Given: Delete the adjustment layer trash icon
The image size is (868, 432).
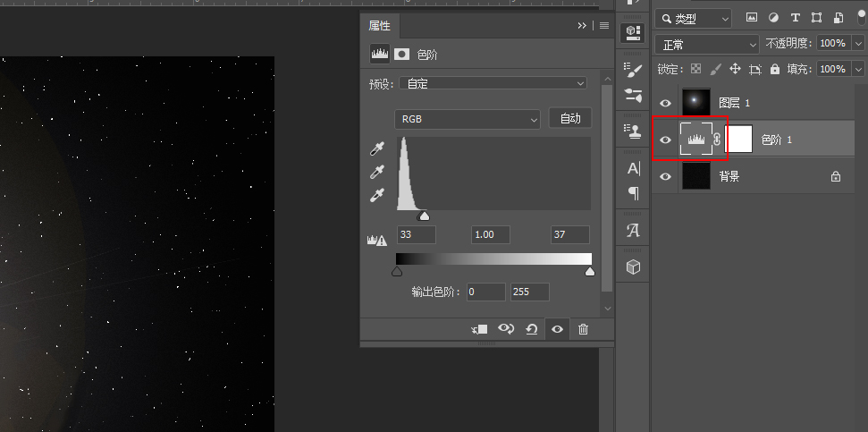Looking at the screenshot, I should click(583, 329).
